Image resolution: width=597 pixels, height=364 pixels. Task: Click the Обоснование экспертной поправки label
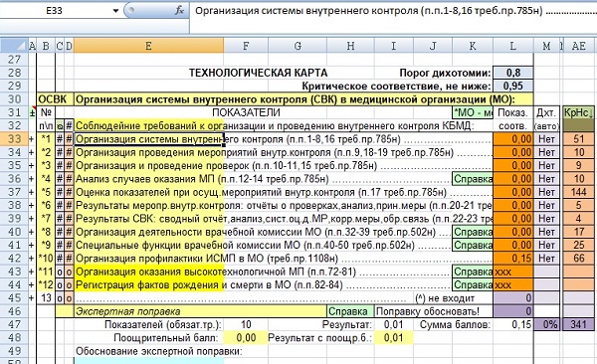tap(159, 351)
